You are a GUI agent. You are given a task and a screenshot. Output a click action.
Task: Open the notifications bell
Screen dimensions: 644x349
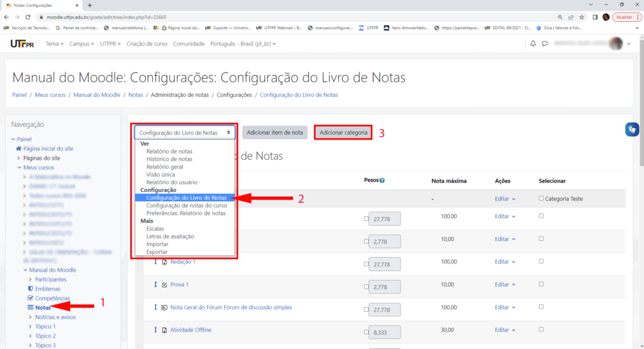coord(533,43)
